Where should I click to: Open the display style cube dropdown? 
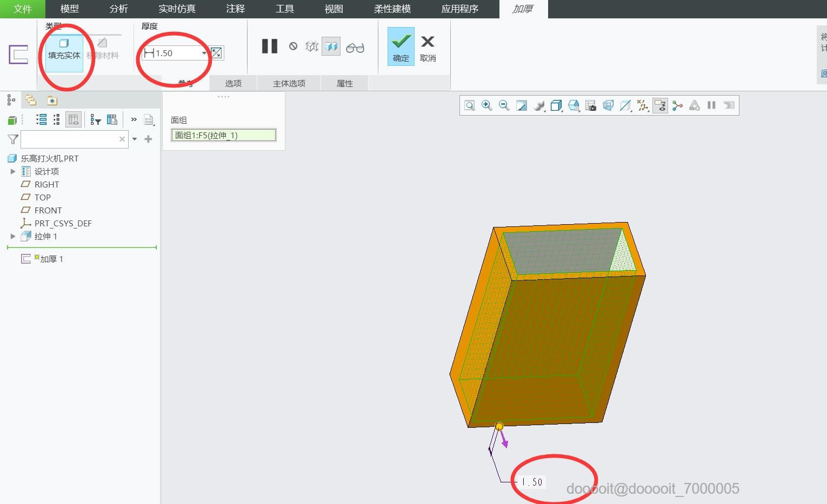(556, 105)
